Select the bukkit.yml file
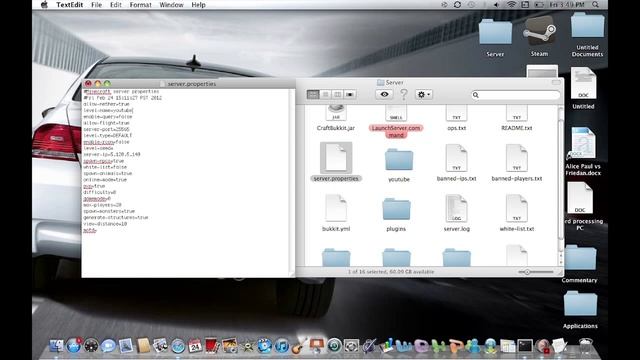The height and width of the screenshot is (360, 640). 336,213
